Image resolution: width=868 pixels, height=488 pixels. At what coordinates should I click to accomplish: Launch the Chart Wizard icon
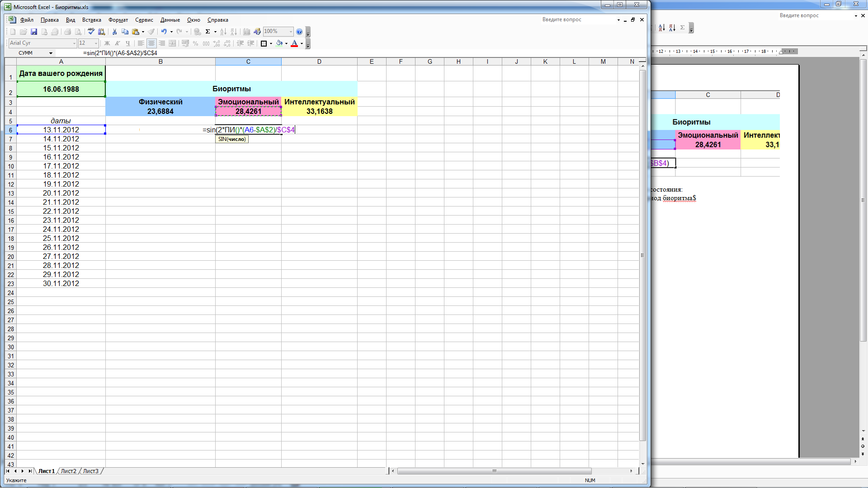point(247,32)
